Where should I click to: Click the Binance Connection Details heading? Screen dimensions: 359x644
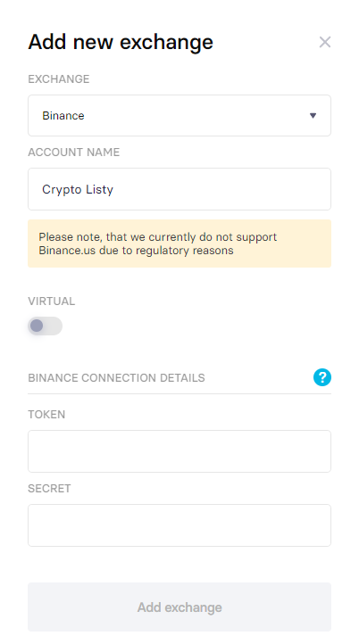(116, 378)
